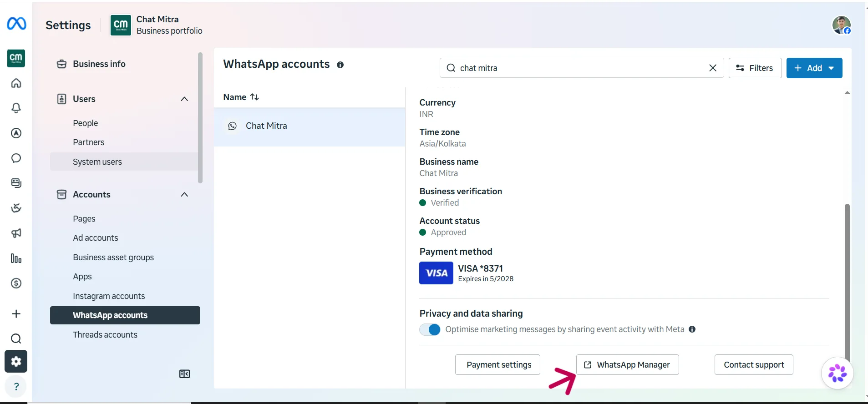Open the Ads Manager compass icon
868x404 pixels.
(x=16, y=133)
